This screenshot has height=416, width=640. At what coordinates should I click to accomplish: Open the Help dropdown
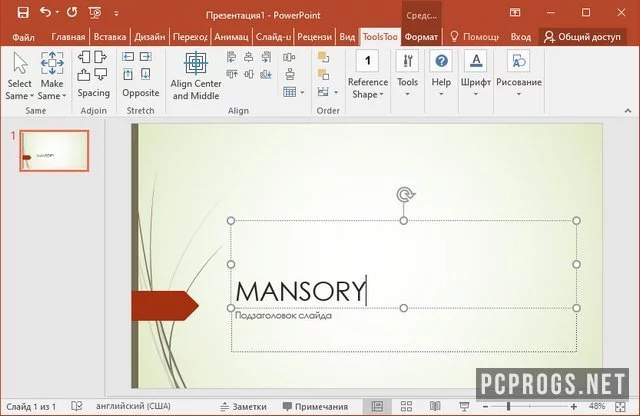pos(441,75)
